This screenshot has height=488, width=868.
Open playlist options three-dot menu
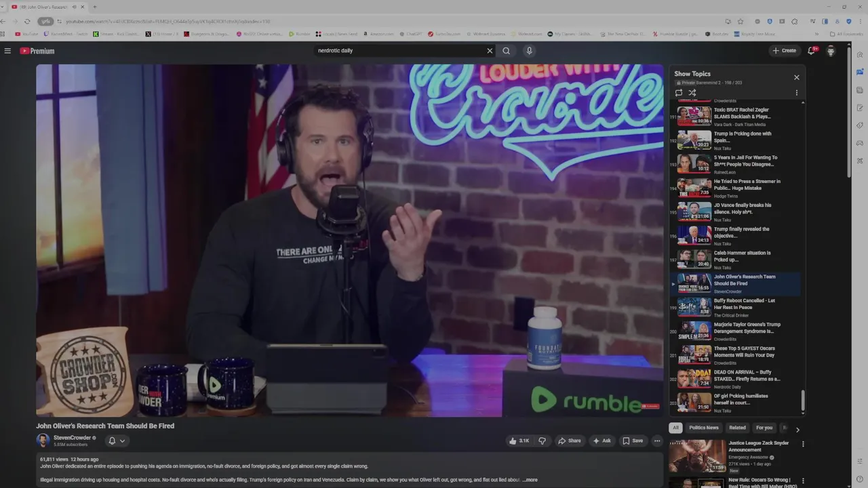click(x=796, y=93)
